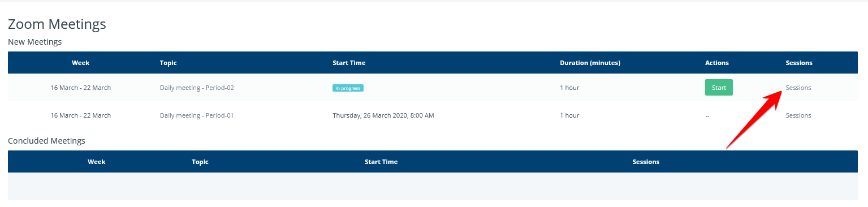The width and height of the screenshot is (868, 207).
Task: Open Sessions link for Period-01 meeting
Action: click(x=798, y=115)
